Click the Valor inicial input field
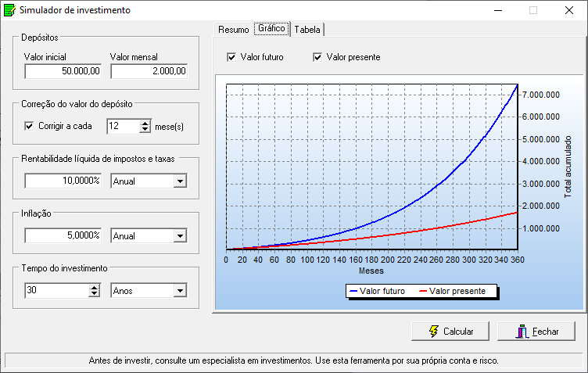The image size is (588, 373). pyautogui.click(x=63, y=71)
